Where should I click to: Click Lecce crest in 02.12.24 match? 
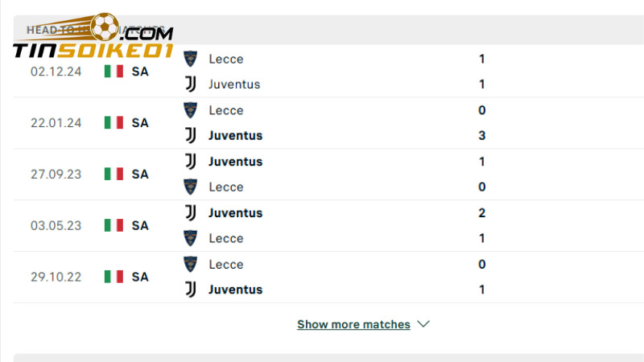pyautogui.click(x=191, y=59)
